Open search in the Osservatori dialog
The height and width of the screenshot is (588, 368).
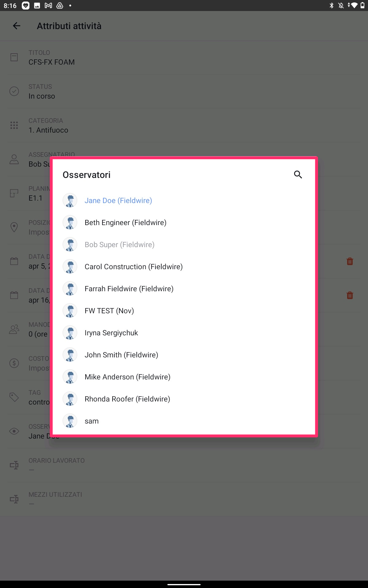pos(298,175)
